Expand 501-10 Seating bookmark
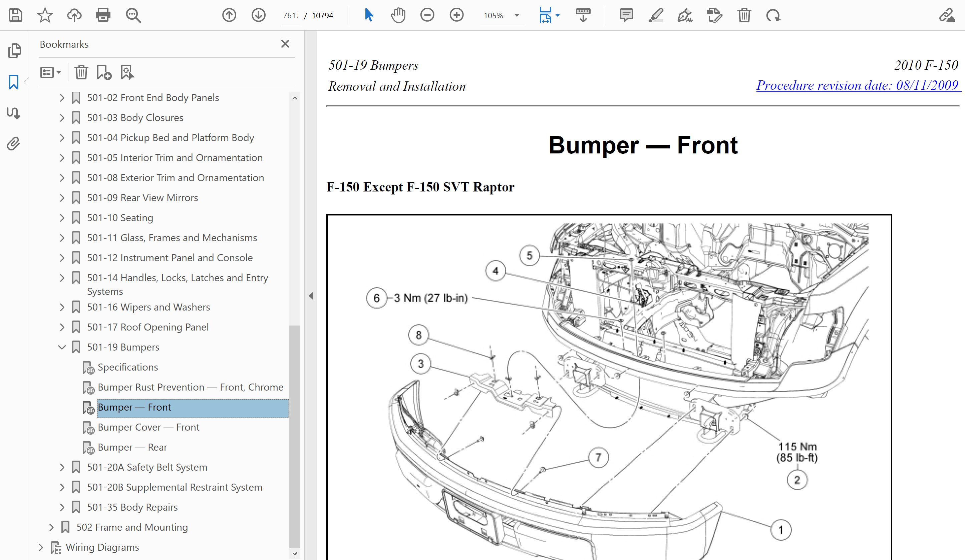 (x=62, y=218)
